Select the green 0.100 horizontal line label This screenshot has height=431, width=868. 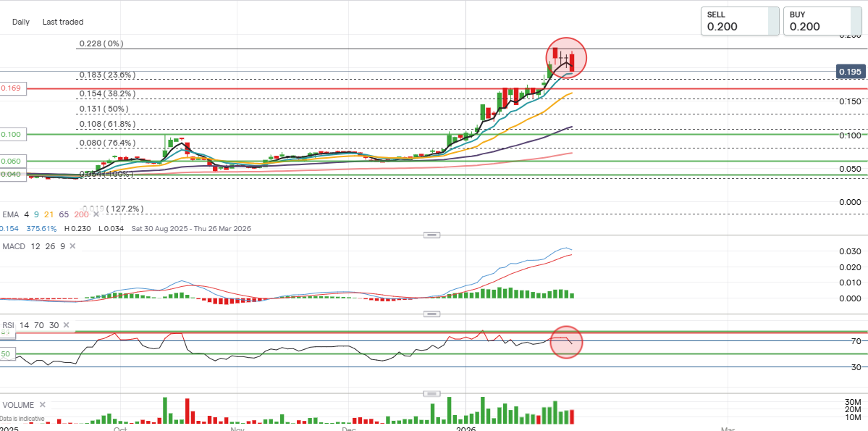pos(12,135)
